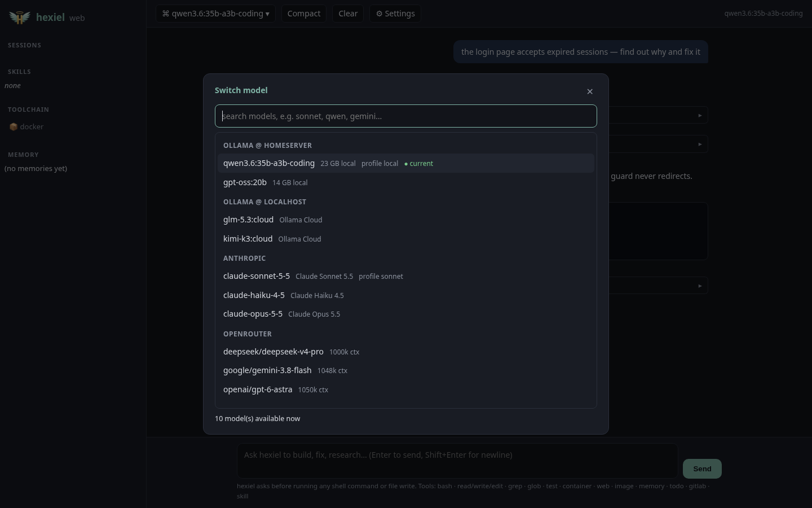The image size is (812, 508).
Task: Open Settings from the top toolbar
Action: (395, 14)
